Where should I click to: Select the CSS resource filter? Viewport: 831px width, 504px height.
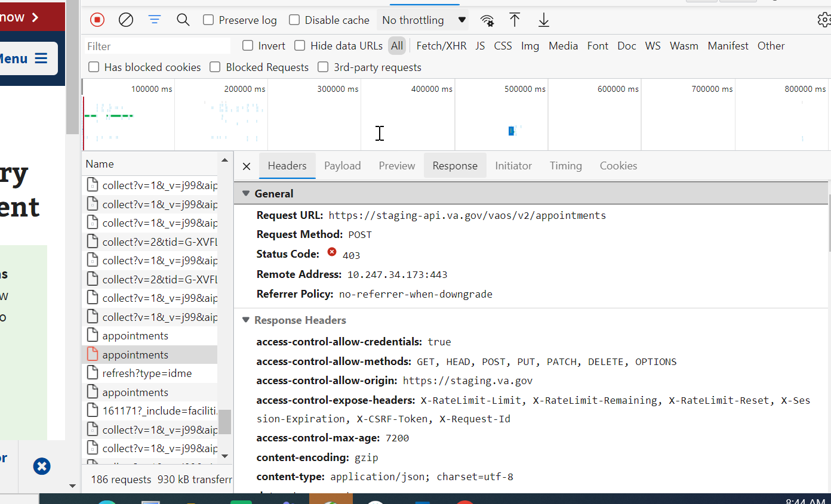coord(503,45)
